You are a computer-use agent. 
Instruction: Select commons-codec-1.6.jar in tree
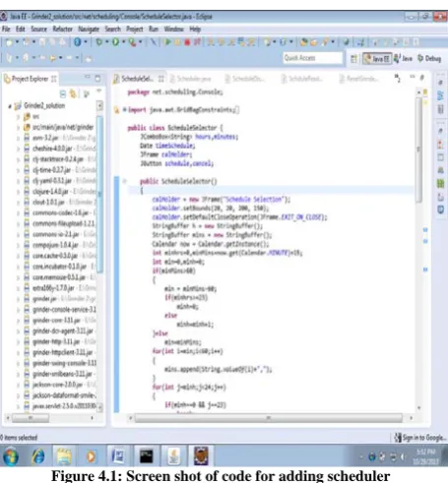pos(61,212)
